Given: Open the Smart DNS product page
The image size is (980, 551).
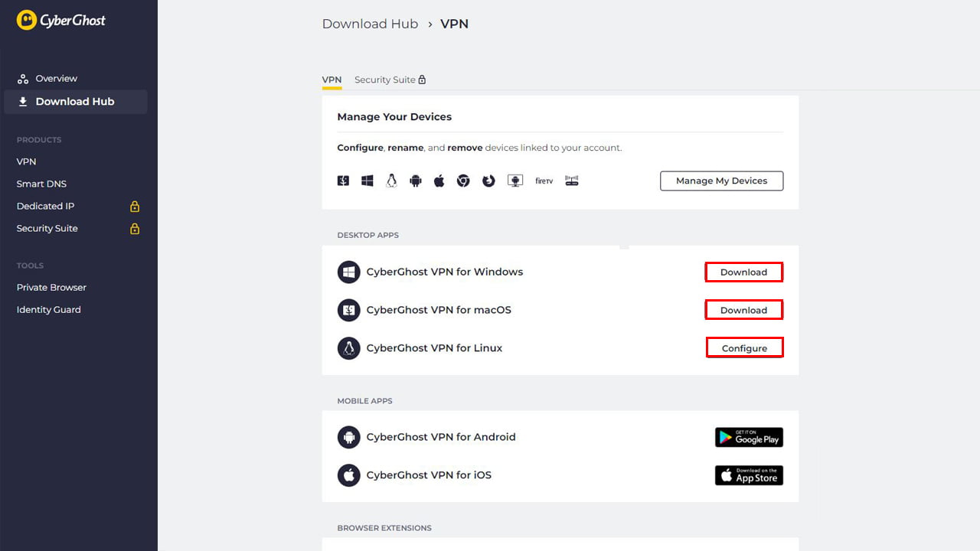Looking at the screenshot, I should (x=41, y=184).
